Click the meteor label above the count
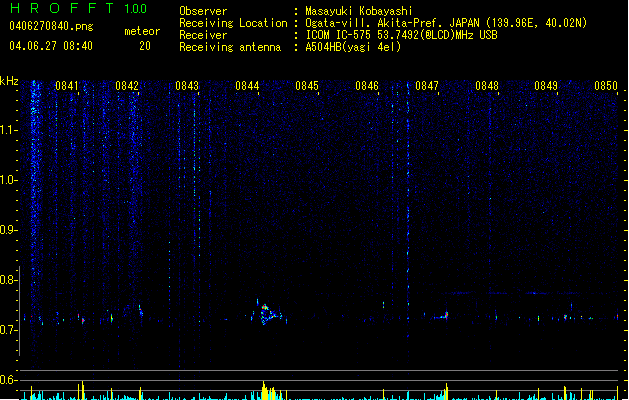This screenshot has width=629, height=400. (x=142, y=31)
